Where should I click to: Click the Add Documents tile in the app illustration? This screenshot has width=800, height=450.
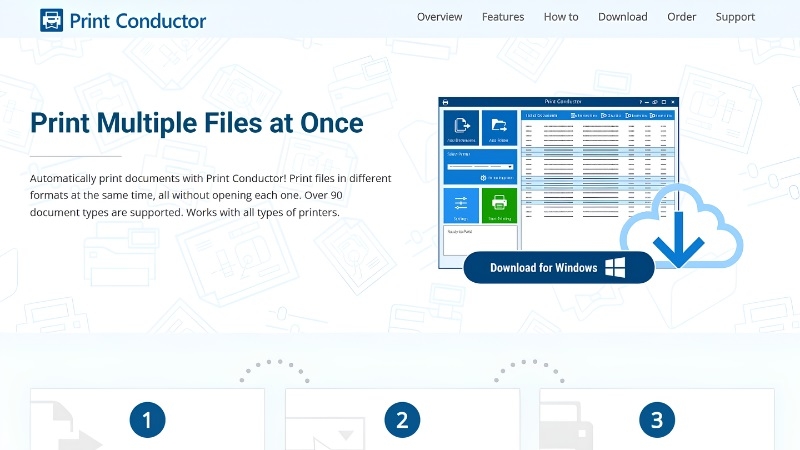[461, 128]
